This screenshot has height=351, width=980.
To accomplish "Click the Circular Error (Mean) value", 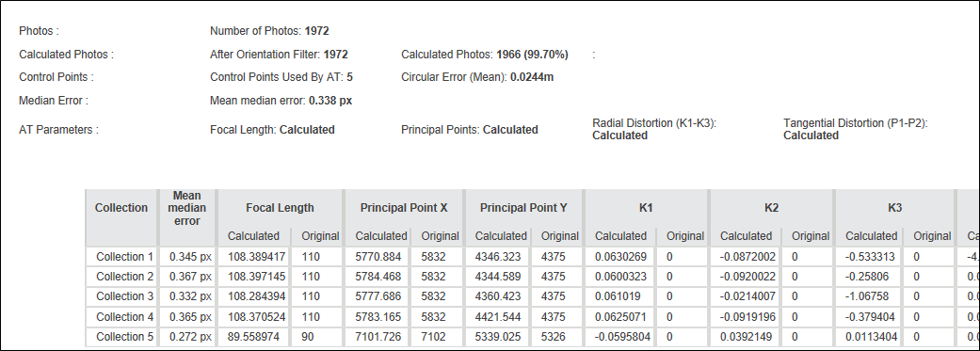I will point(532,77).
